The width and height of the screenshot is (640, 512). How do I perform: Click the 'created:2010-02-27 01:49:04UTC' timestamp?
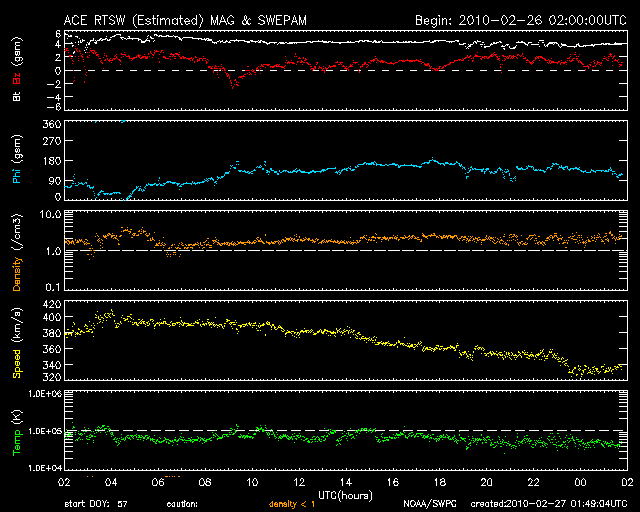coord(549,505)
